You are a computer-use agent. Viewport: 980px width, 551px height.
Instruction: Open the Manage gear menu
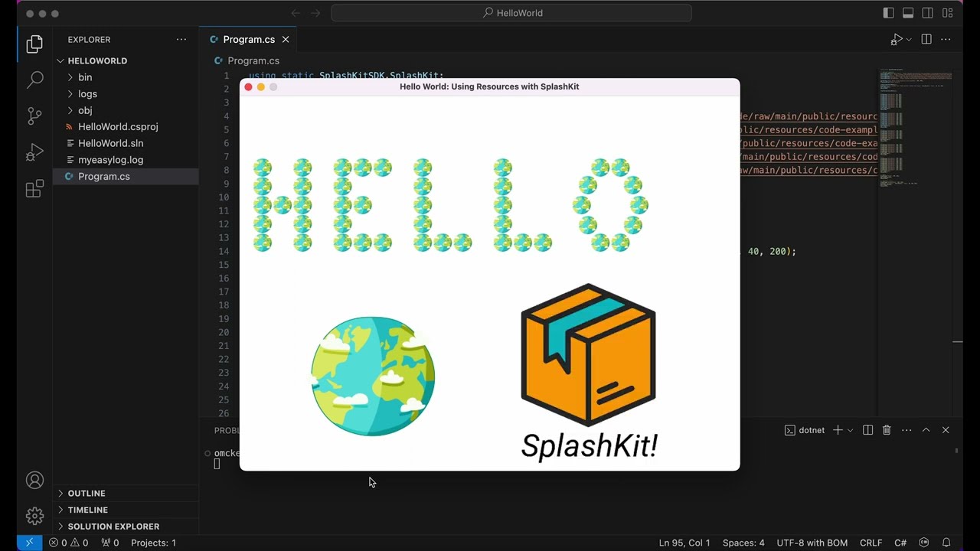[34, 516]
